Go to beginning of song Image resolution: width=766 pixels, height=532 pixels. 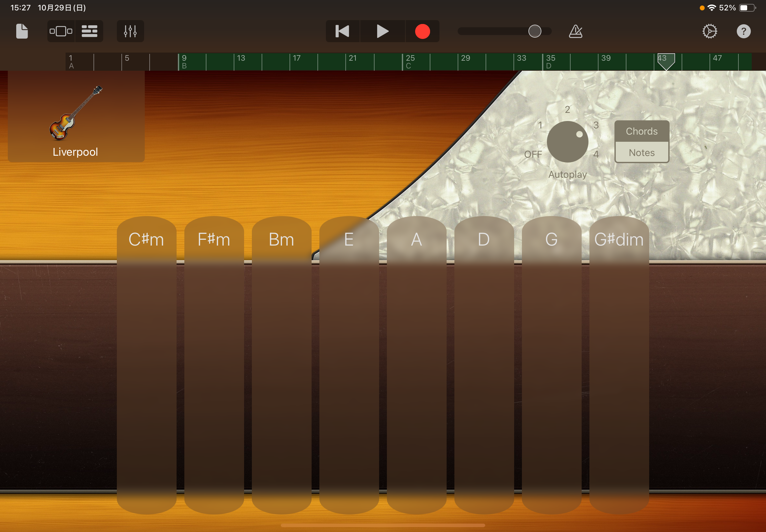[342, 31]
